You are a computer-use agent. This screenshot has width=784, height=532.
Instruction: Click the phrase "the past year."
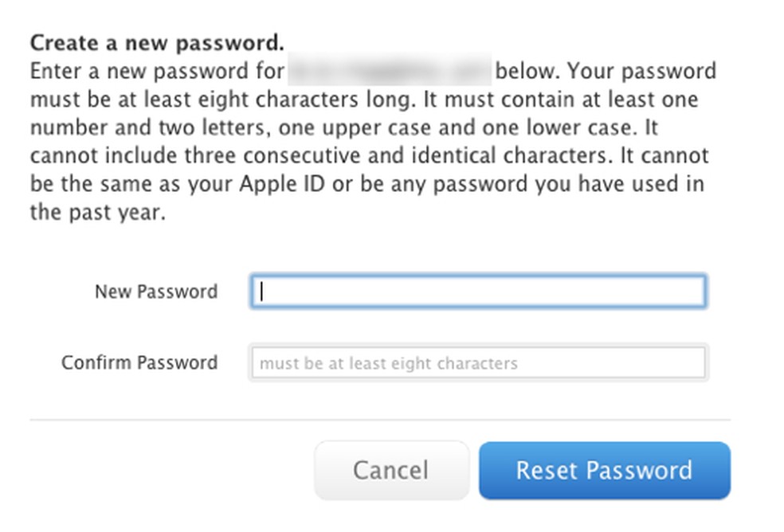coord(97,213)
